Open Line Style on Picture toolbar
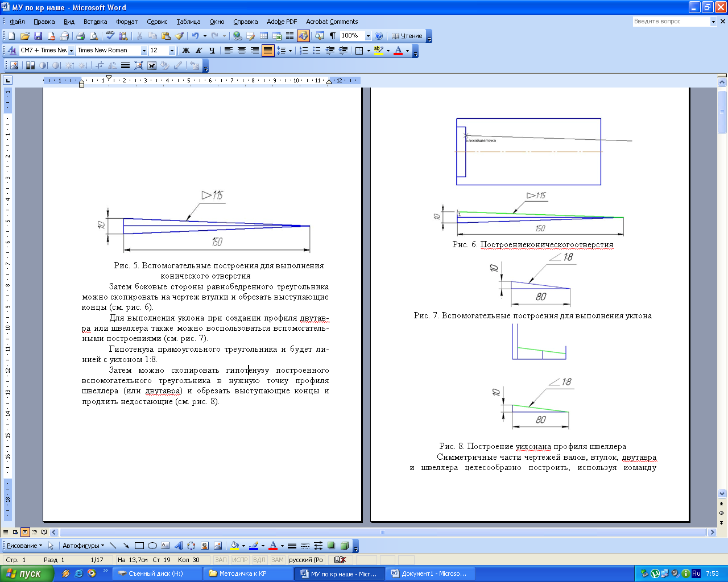The width and height of the screenshot is (728, 582). pos(125,65)
